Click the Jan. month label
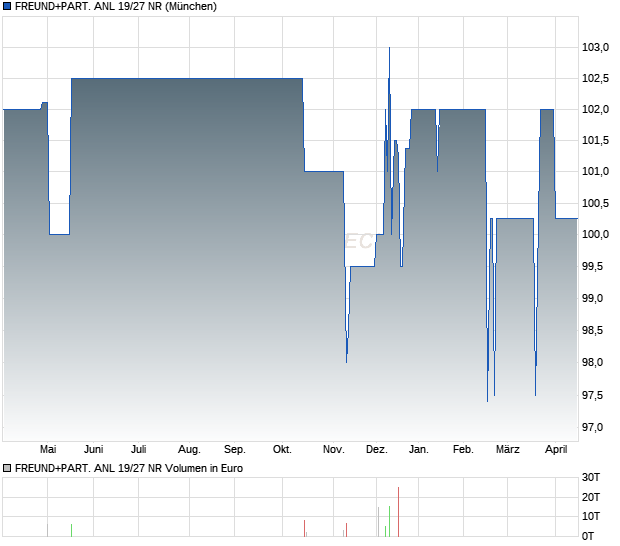This screenshot has height=546, width=620. coord(419,450)
